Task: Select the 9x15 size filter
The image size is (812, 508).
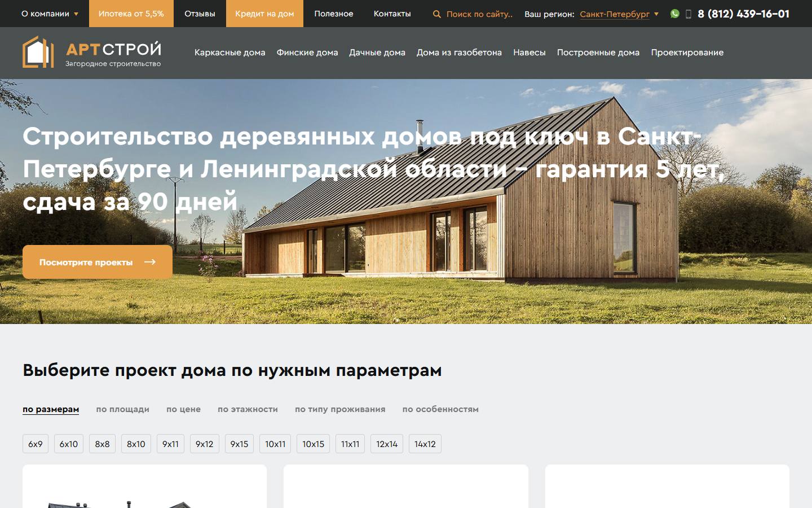Action: click(x=239, y=444)
